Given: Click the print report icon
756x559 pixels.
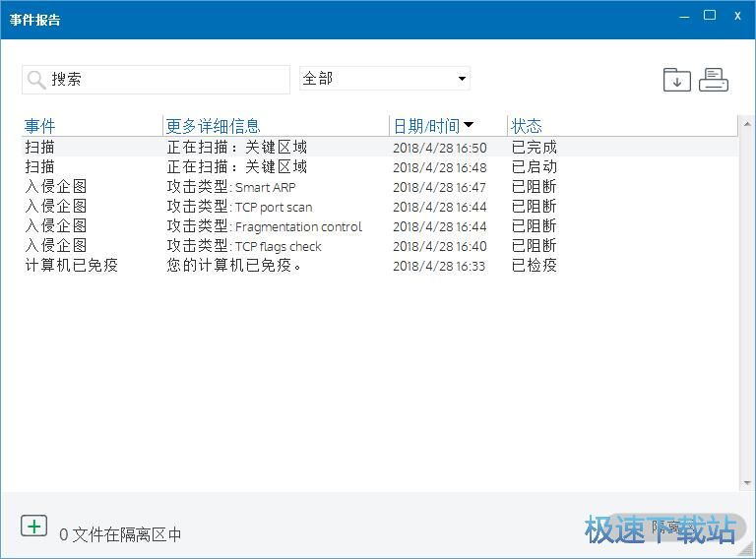Looking at the screenshot, I should pyautogui.click(x=714, y=80).
